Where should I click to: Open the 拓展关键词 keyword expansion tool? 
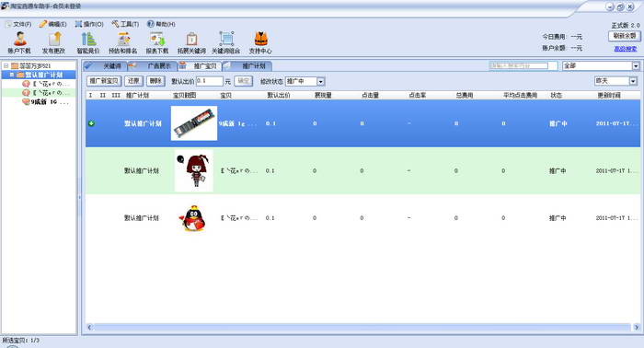tap(191, 42)
